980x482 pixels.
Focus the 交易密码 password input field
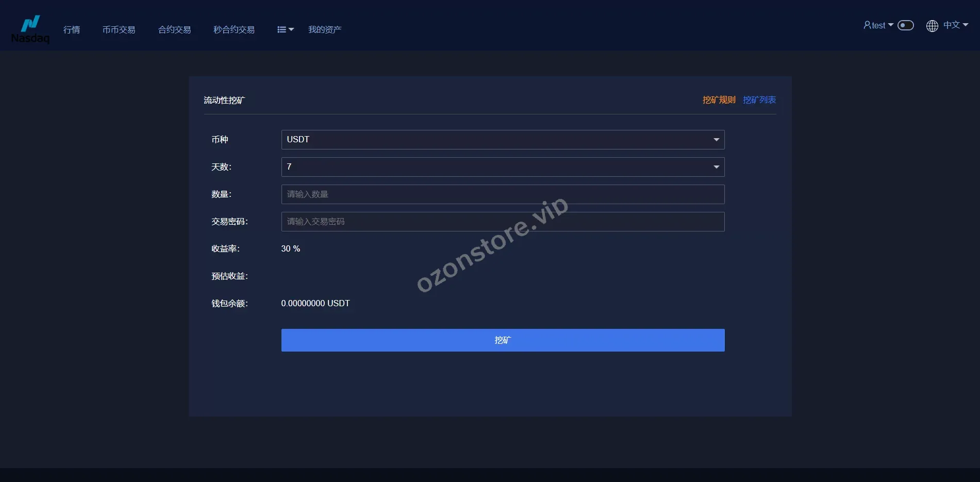(503, 222)
